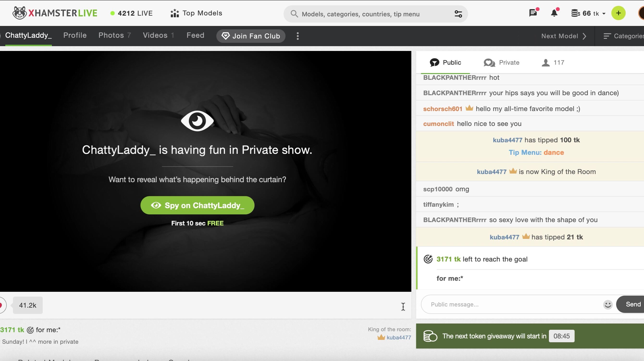Click the goal icon below the video

30,330
